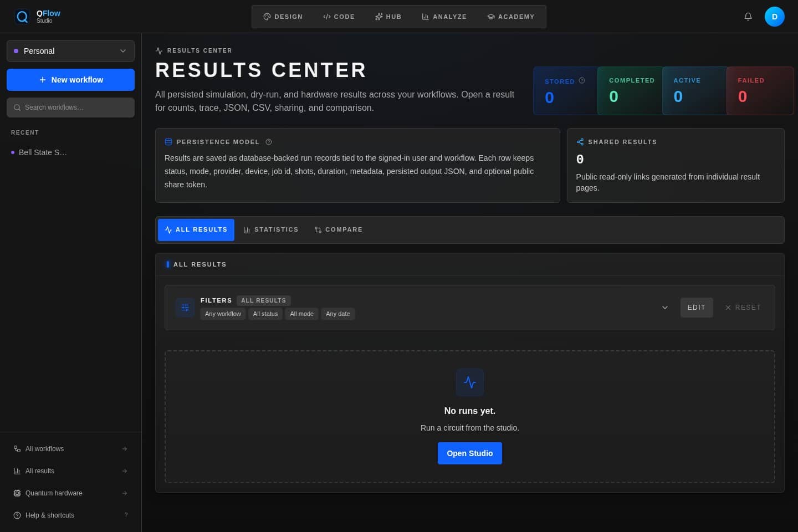Click the ACTIVE stat card
The height and width of the screenshot is (532, 798).
(x=694, y=91)
